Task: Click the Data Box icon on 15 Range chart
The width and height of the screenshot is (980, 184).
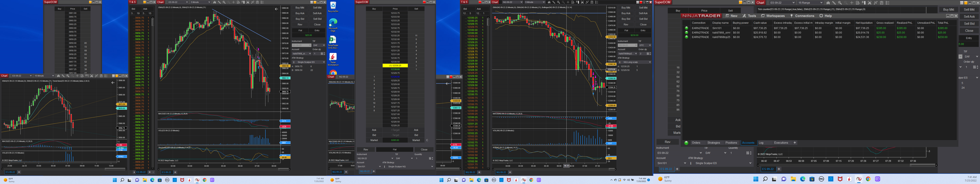Action: click(x=858, y=3)
